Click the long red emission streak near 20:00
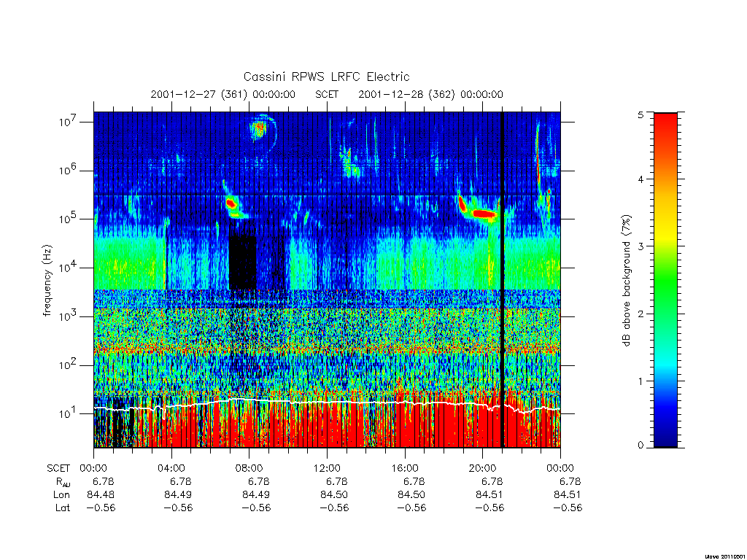747x560 pixels. coord(484,214)
